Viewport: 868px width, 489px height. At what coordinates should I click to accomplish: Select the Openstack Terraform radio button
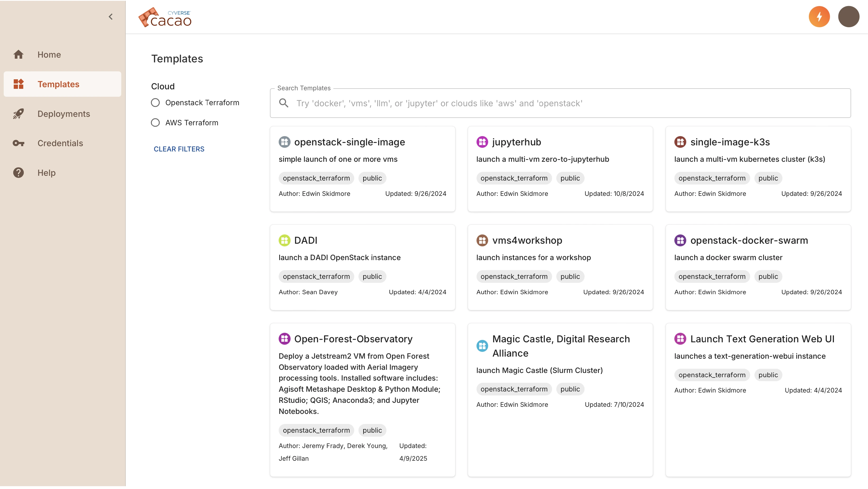[x=155, y=103]
